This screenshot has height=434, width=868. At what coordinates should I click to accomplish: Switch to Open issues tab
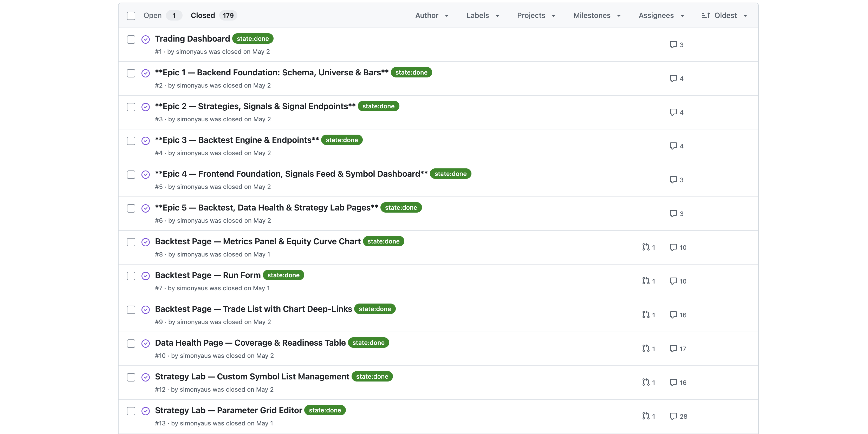pos(163,16)
